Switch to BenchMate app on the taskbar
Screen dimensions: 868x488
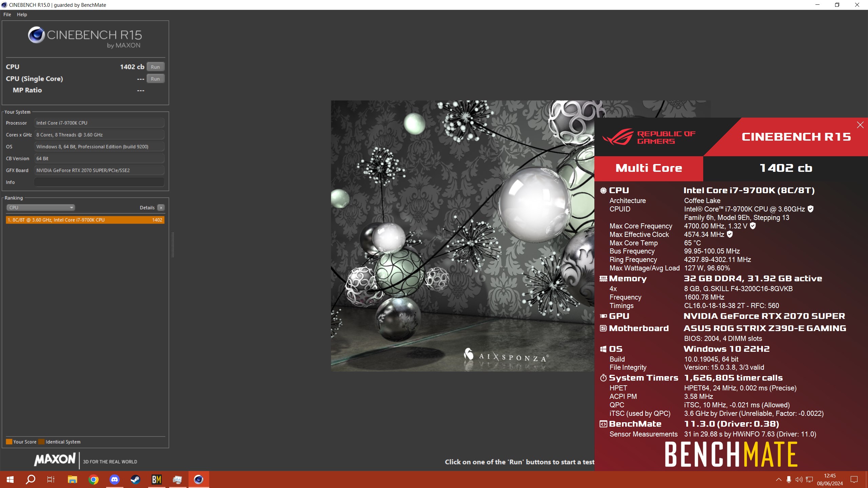(x=157, y=480)
